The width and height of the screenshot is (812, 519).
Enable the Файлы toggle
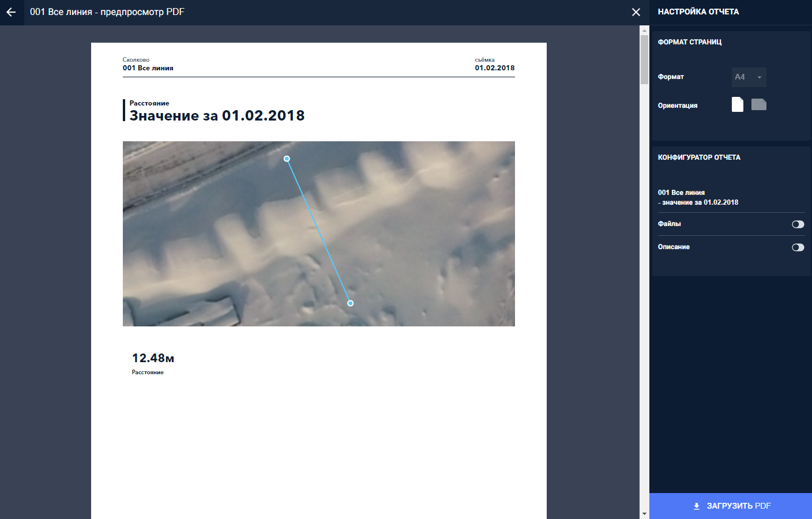tap(798, 224)
